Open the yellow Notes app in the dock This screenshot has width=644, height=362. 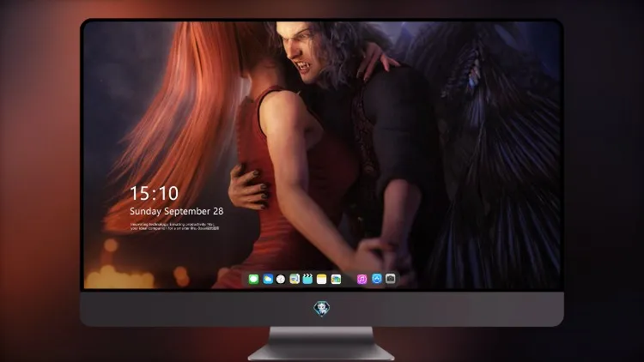[322, 280]
